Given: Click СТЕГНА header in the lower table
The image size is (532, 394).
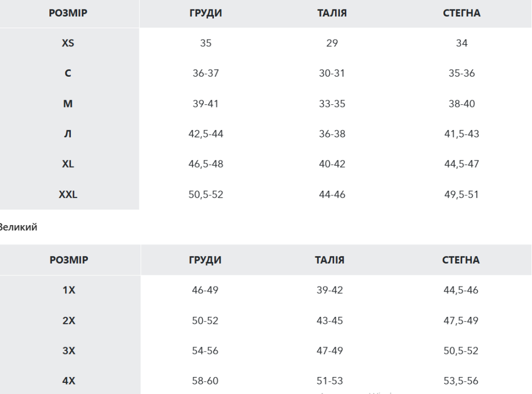Looking at the screenshot, I should pyautogui.click(x=461, y=260).
